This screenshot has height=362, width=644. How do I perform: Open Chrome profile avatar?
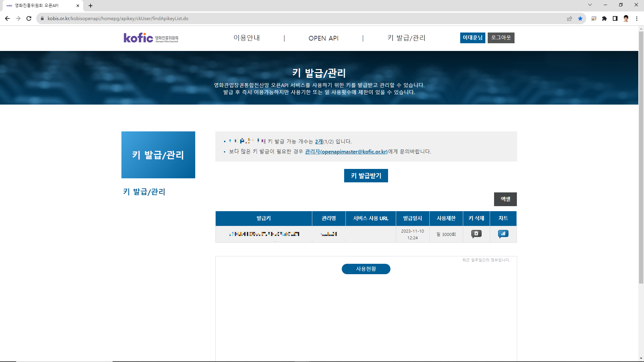tap(626, 18)
